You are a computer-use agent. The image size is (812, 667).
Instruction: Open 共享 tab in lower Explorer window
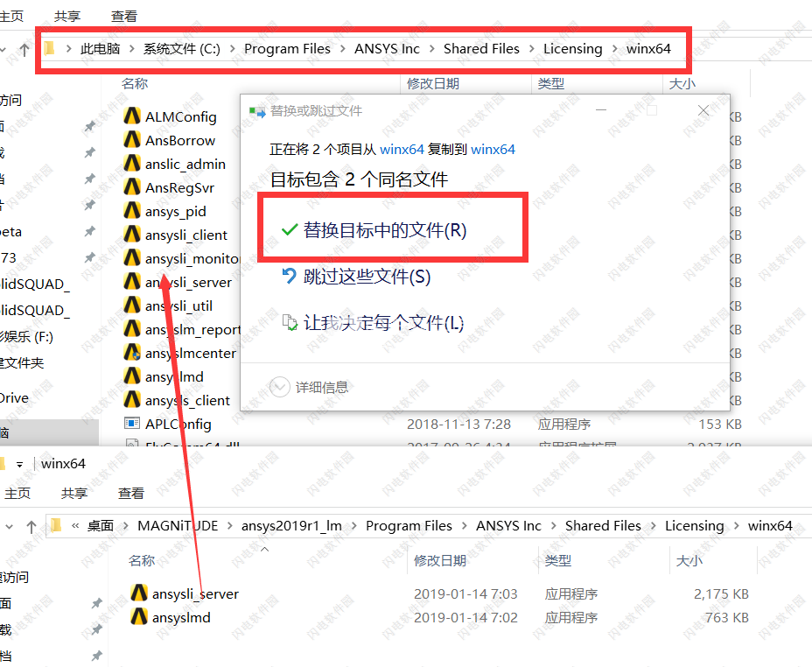point(74,493)
